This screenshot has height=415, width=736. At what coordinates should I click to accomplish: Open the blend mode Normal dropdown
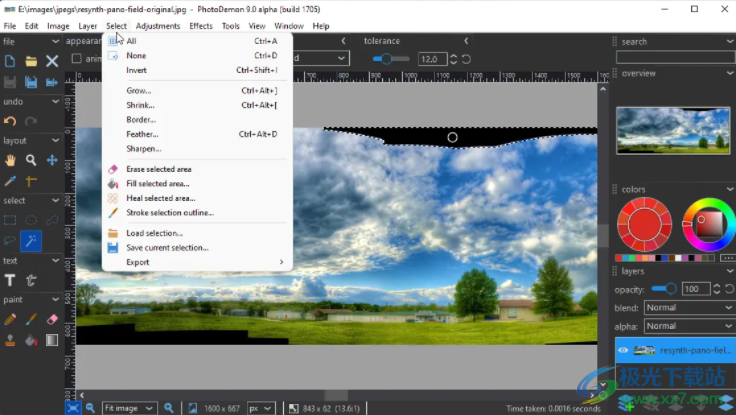point(689,307)
